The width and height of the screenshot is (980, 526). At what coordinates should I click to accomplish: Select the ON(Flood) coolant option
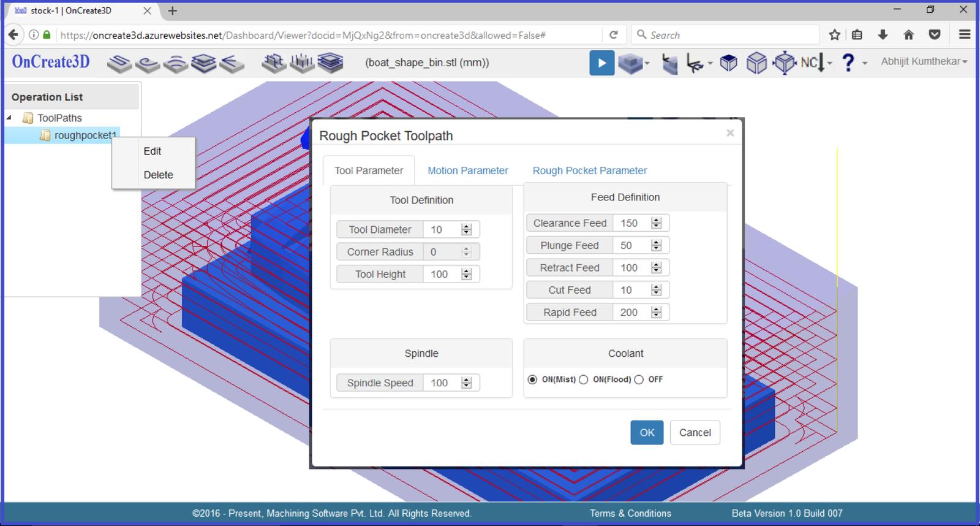(x=584, y=379)
